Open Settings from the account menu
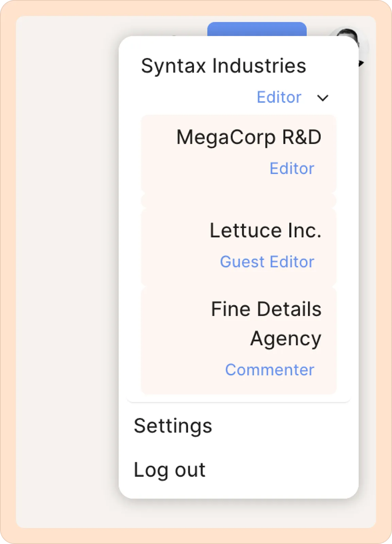 pyautogui.click(x=173, y=426)
